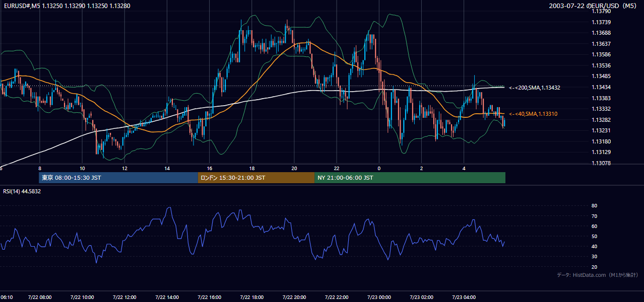Click the 7/23 00:00 time label
This screenshot has height=302, width=644.
(378, 297)
